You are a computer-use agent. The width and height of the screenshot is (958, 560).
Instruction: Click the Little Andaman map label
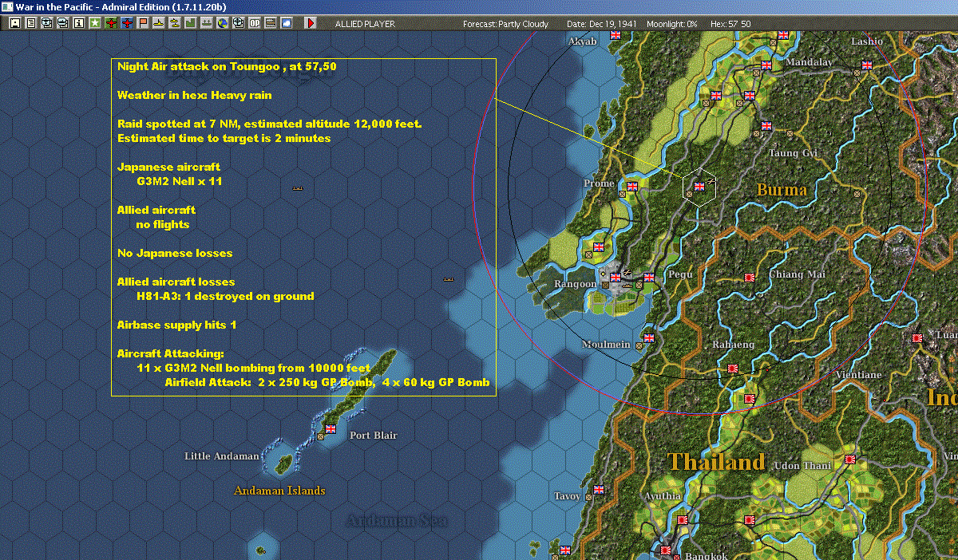click(222, 456)
